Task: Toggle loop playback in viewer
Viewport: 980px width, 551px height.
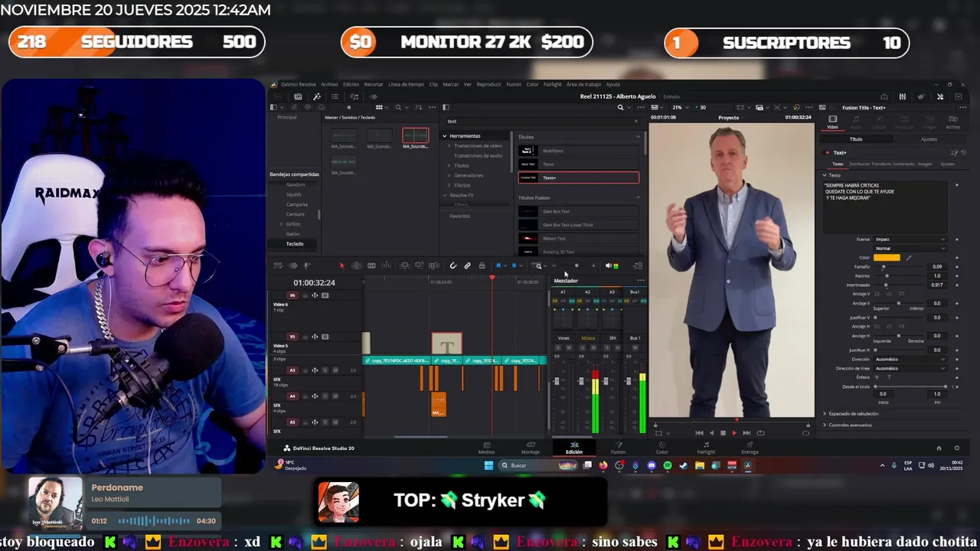Action: point(760,433)
